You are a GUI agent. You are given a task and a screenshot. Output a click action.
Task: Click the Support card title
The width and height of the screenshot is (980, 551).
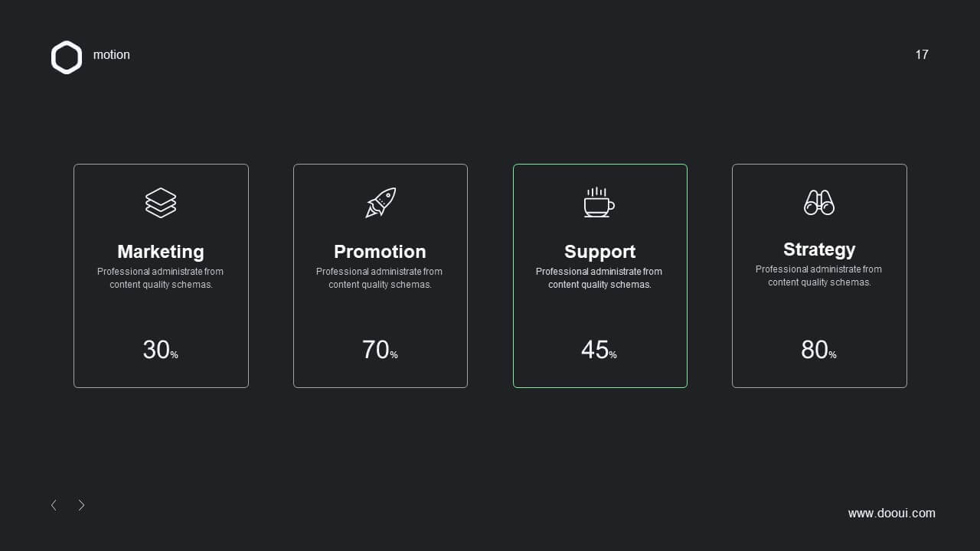599,252
